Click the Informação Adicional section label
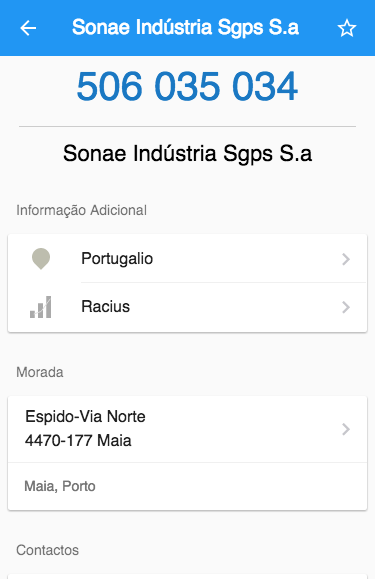The image size is (375, 579). pos(81,210)
